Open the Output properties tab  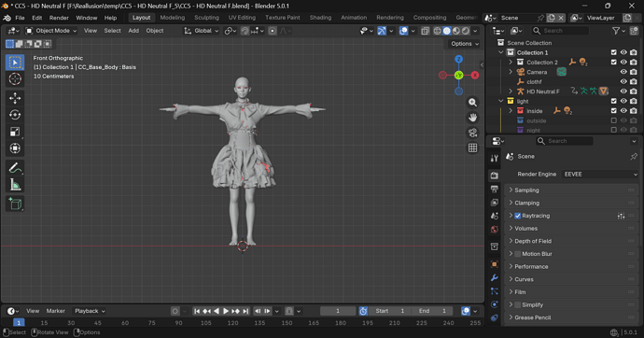point(495,189)
